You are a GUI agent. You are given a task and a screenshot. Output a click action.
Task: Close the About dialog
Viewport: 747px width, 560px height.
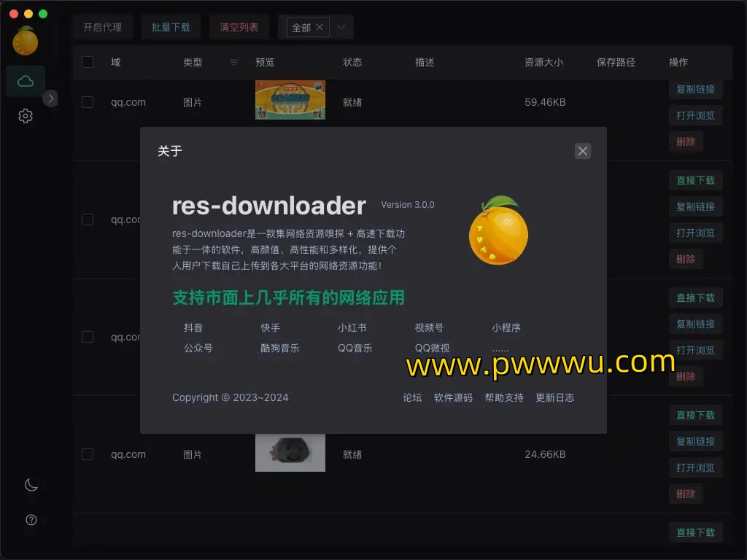[583, 151]
